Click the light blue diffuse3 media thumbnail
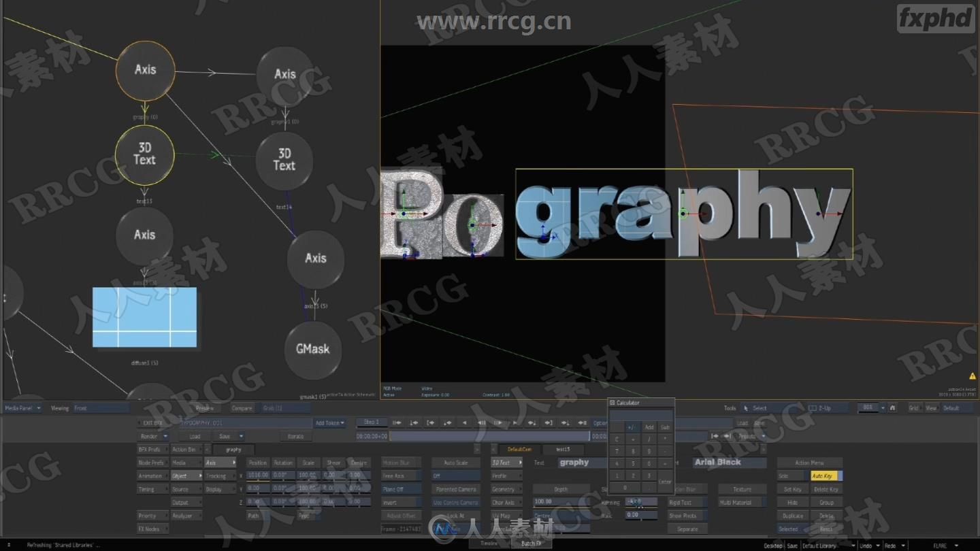The image size is (980, 551). pos(144,318)
